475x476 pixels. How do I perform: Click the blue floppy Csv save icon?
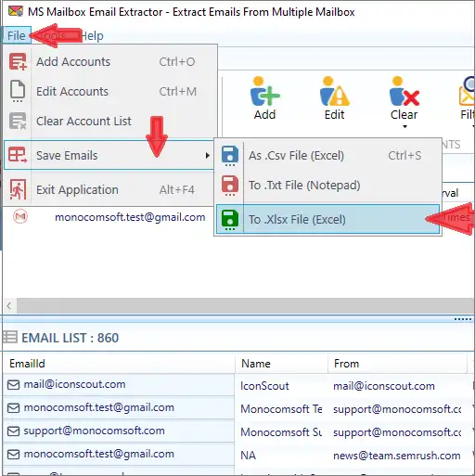click(230, 156)
